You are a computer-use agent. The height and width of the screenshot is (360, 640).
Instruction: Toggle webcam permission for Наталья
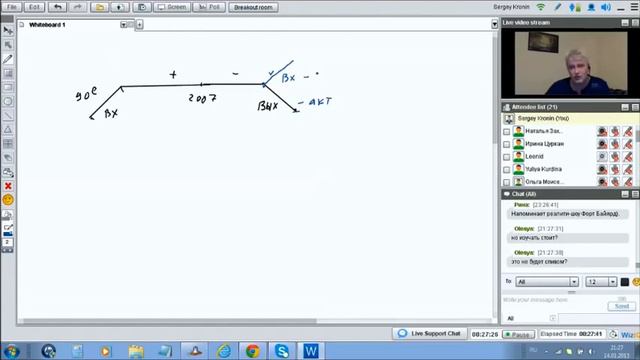[x=602, y=131]
